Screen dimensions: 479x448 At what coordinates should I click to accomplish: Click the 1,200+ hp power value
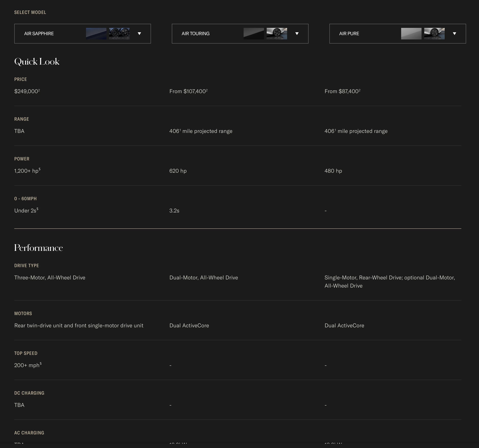[x=27, y=171]
